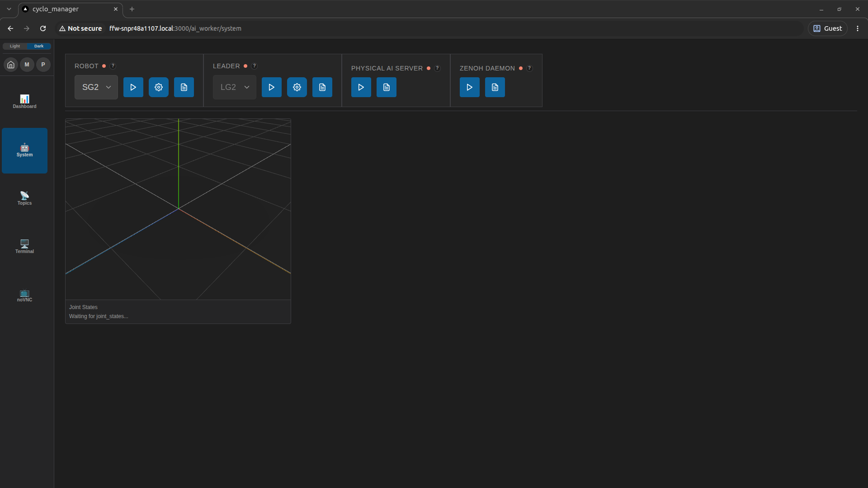
Task: Click PHYSICAL AI SERVER help question mark
Action: 437,68
